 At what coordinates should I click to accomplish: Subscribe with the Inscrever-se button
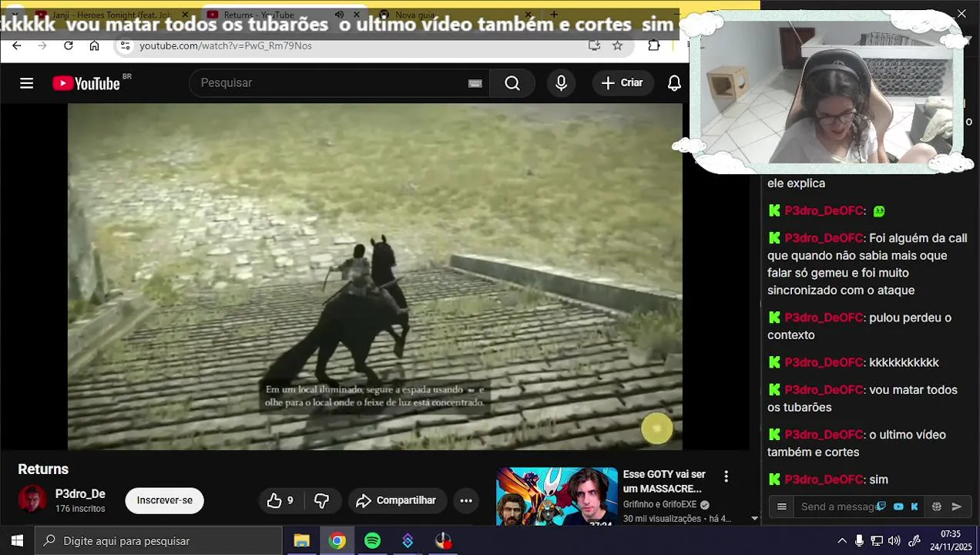click(x=165, y=500)
